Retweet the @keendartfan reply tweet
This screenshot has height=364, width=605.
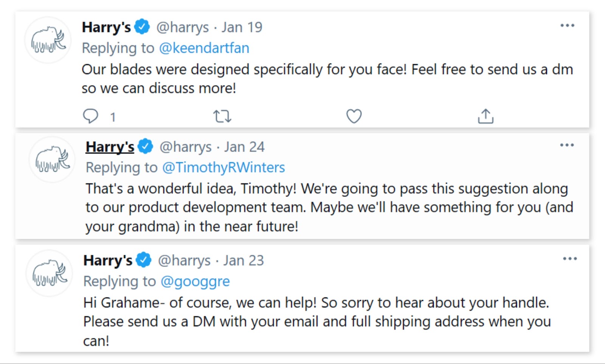[222, 116]
